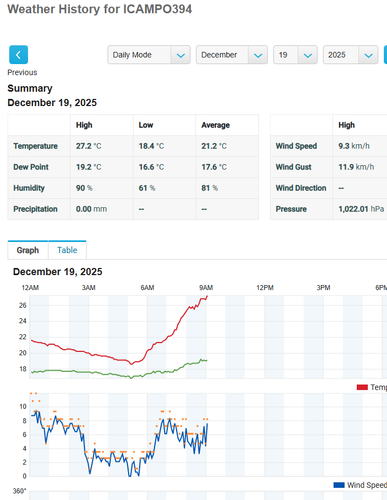Switch to the Graph tab

tap(28, 250)
